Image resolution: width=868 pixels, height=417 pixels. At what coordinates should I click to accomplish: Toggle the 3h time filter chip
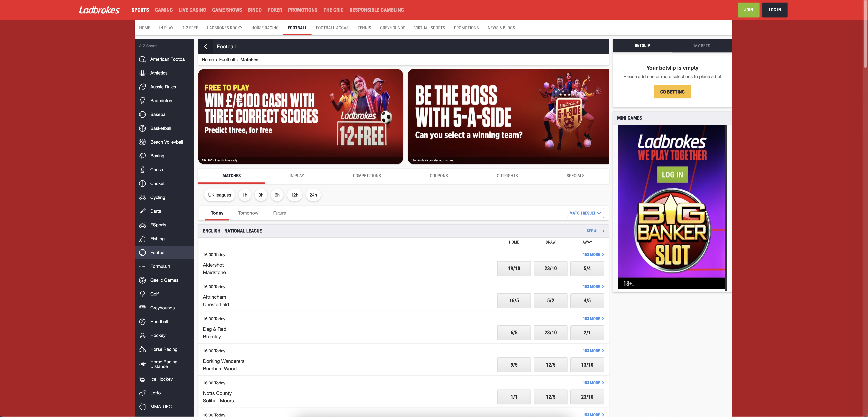261,195
